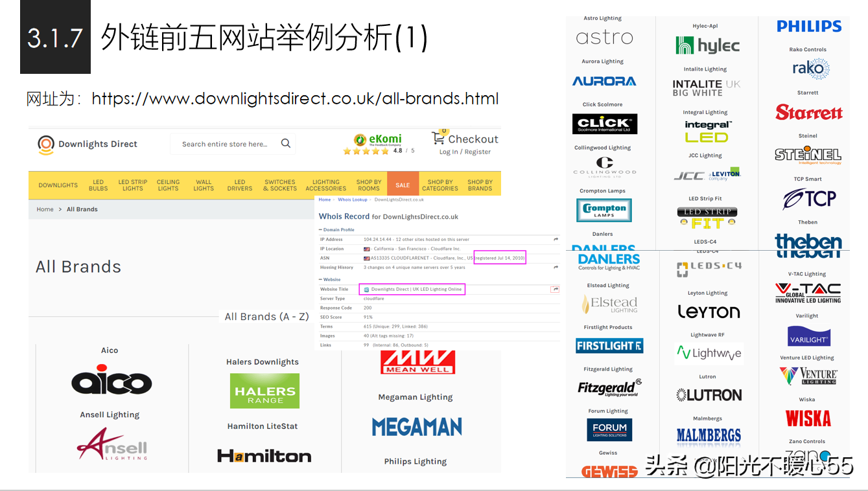Screen dimensions: 868x491
Task: Click the Log In / Register link
Action: tap(465, 152)
